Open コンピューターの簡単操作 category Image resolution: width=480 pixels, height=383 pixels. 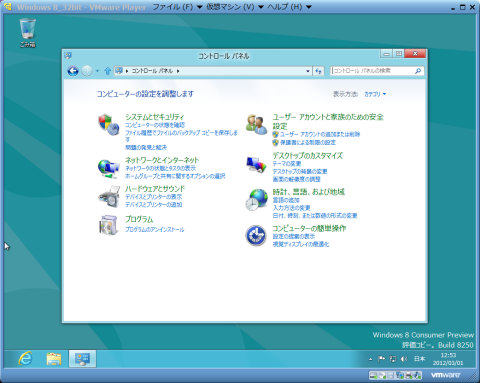[309, 228]
